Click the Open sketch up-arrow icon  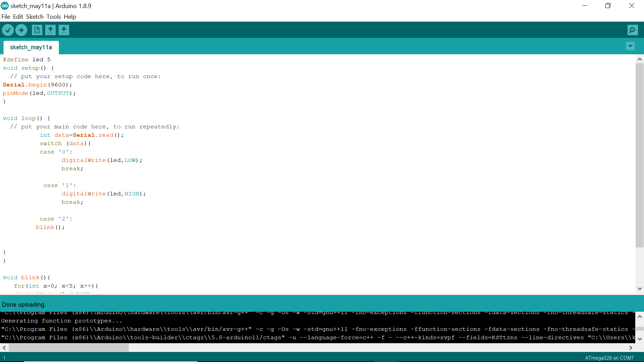tap(50, 30)
